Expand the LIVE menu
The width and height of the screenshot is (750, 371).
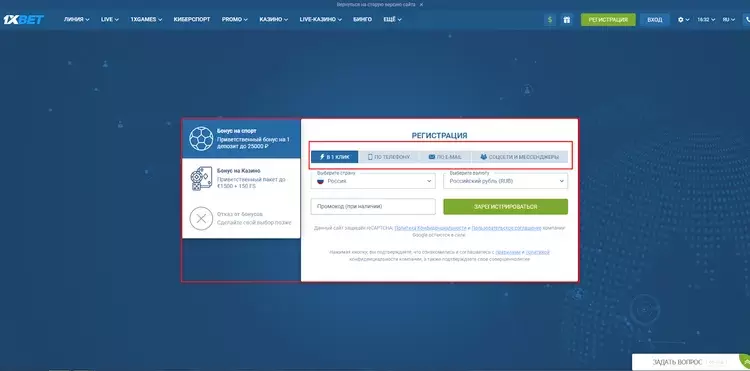(x=110, y=20)
